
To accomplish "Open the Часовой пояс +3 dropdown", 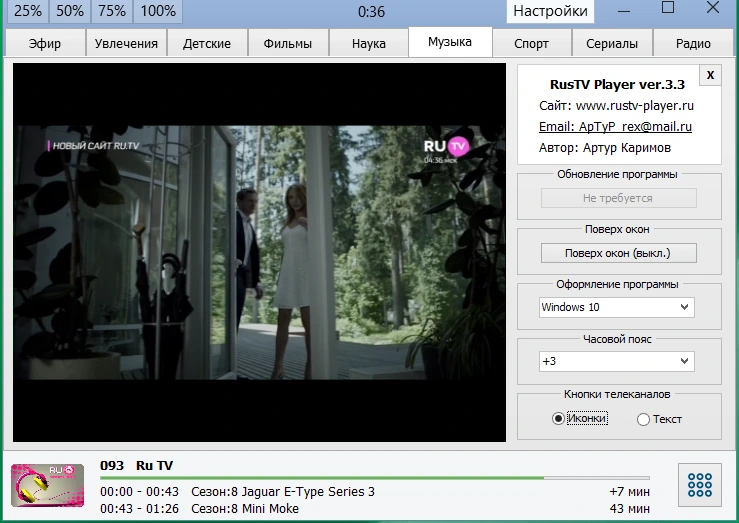I will point(616,361).
